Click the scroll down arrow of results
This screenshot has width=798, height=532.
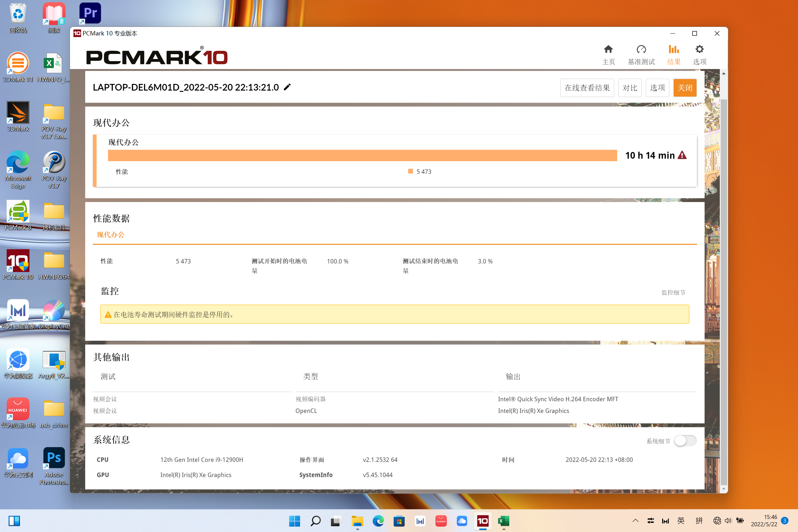click(x=724, y=489)
